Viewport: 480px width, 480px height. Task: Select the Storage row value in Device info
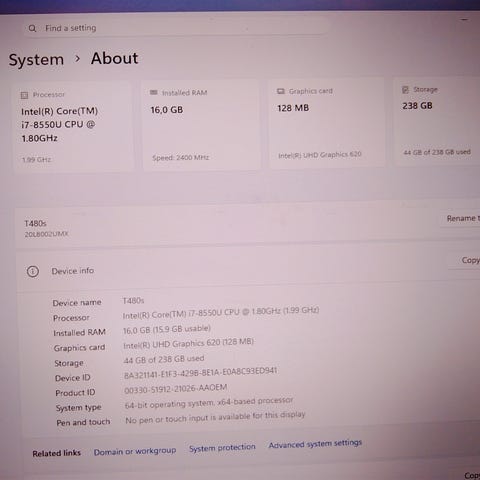click(x=164, y=359)
